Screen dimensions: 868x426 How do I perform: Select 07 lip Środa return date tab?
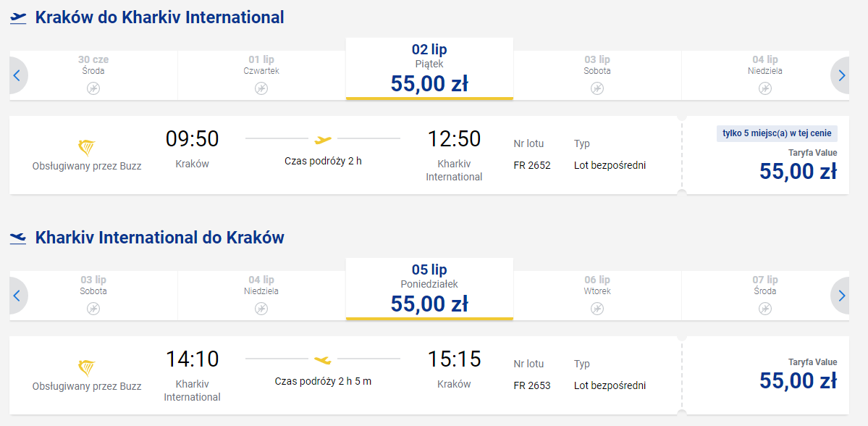pos(765,296)
